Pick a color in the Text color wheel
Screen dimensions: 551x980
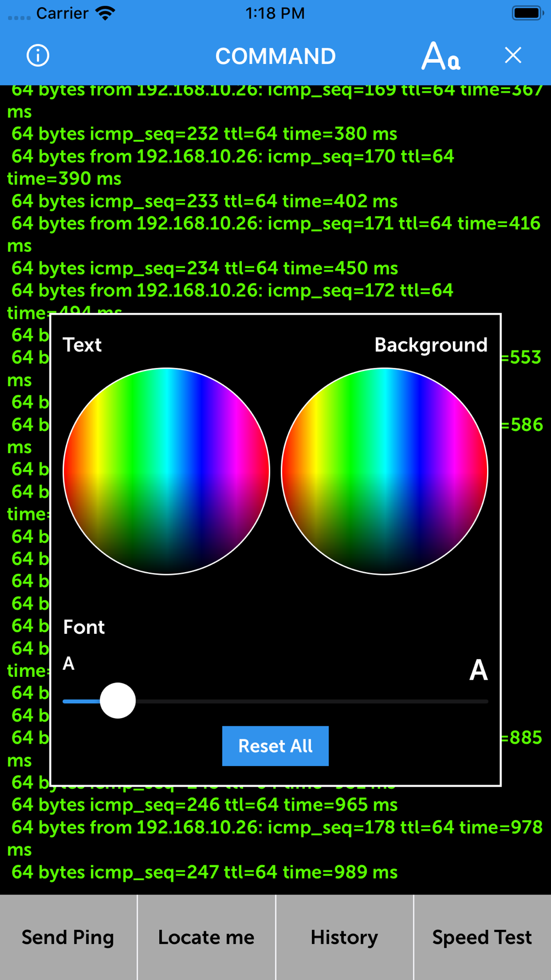coord(166,471)
